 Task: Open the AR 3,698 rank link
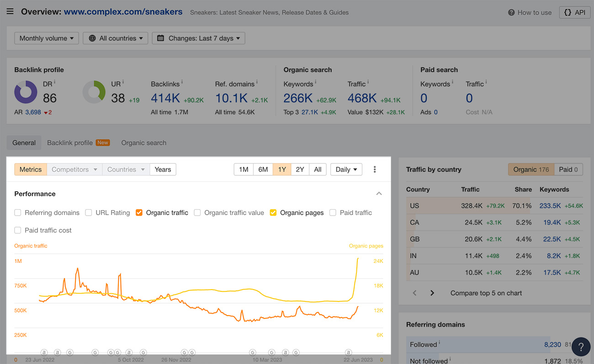click(33, 112)
